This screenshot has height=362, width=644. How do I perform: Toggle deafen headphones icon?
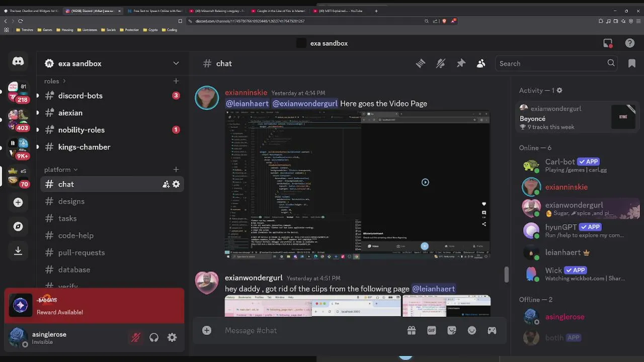point(154,338)
